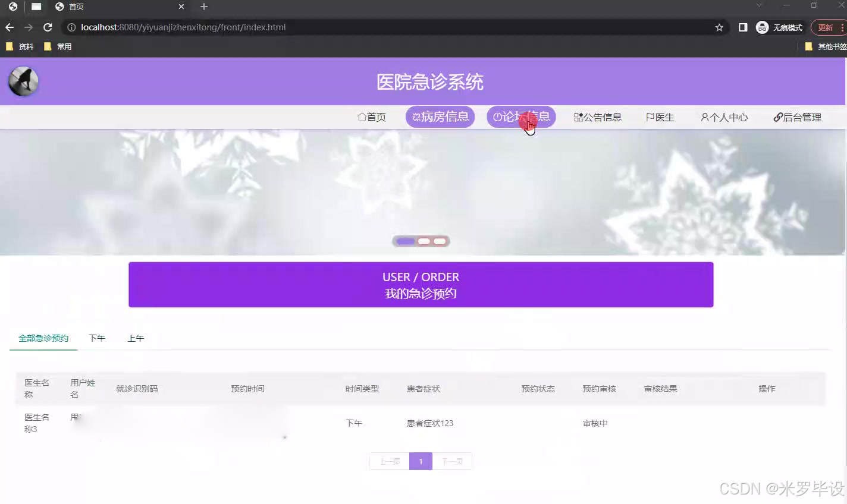Switch to the 上午 tab
Screen dimensions: 847x504
click(x=135, y=338)
